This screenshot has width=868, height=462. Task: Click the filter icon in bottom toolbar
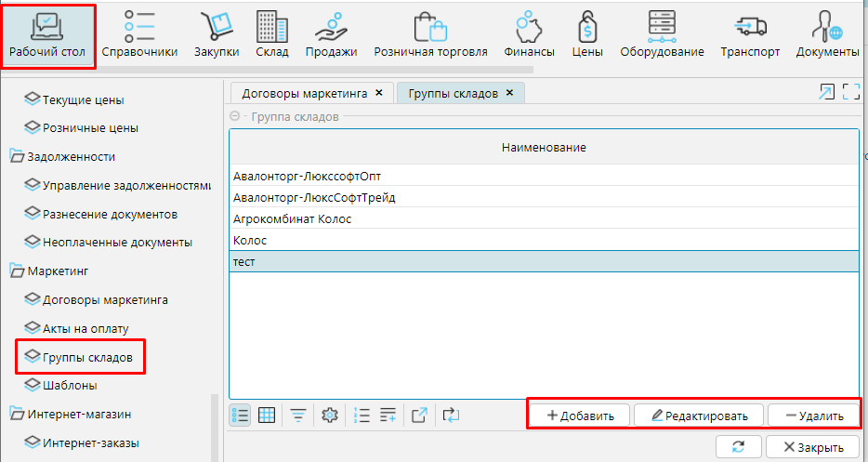click(x=297, y=416)
